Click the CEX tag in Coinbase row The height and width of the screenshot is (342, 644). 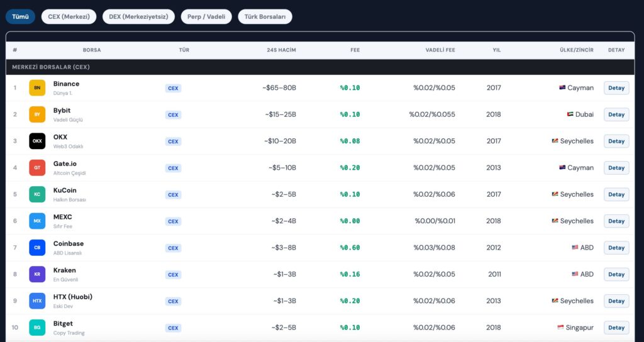[173, 248]
